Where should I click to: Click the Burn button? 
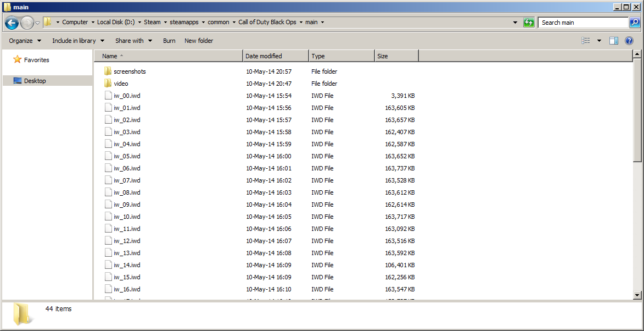pyautogui.click(x=169, y=41)
